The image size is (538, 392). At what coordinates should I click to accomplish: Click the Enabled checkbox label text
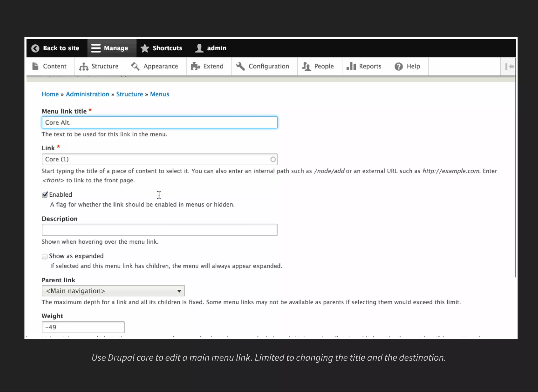(x=61, y=195)
